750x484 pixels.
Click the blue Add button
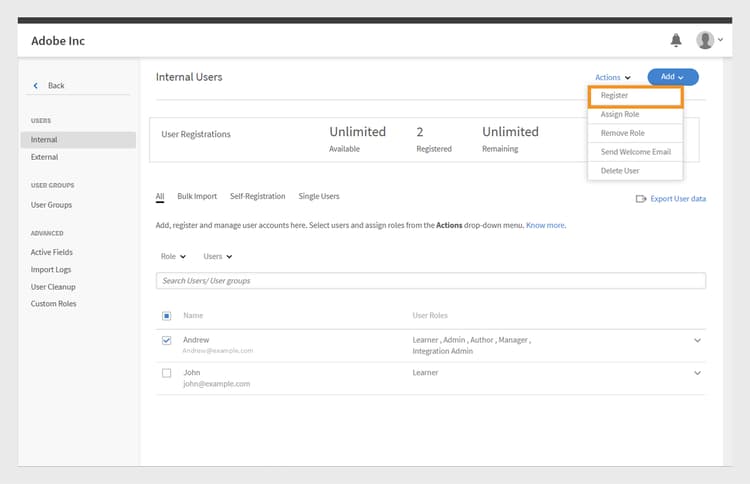[x=672, y=77]
